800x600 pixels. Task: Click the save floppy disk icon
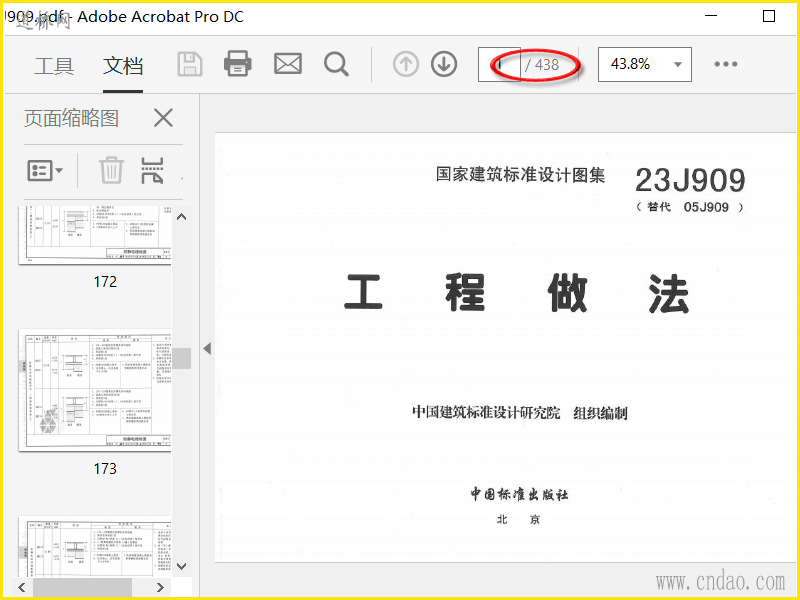coord(190,64)
